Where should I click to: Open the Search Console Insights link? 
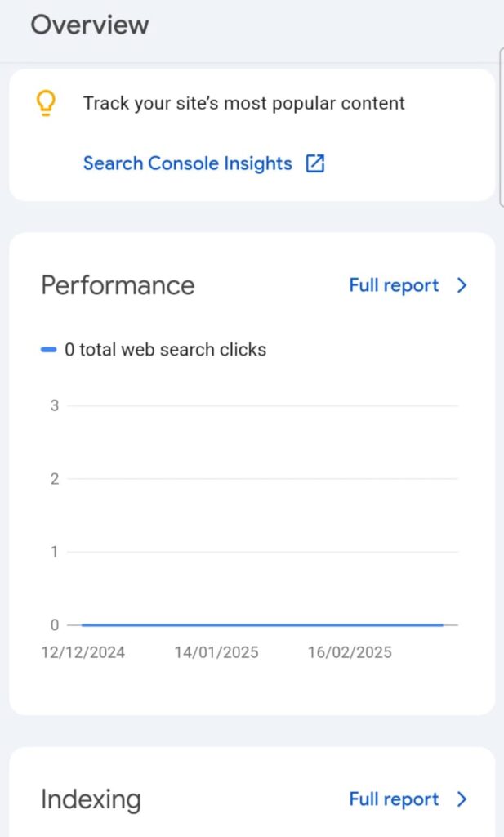coord(188,163)
